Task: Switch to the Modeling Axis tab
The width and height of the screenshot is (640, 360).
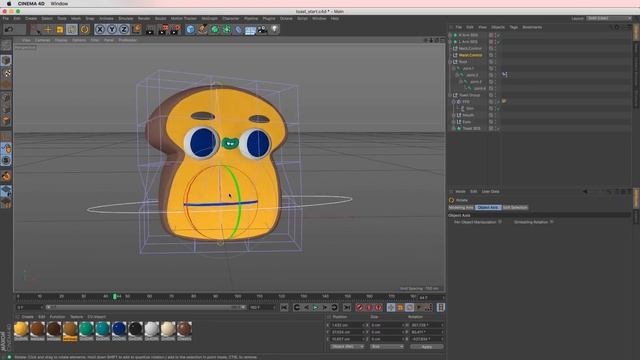Action: click(461, 207)
